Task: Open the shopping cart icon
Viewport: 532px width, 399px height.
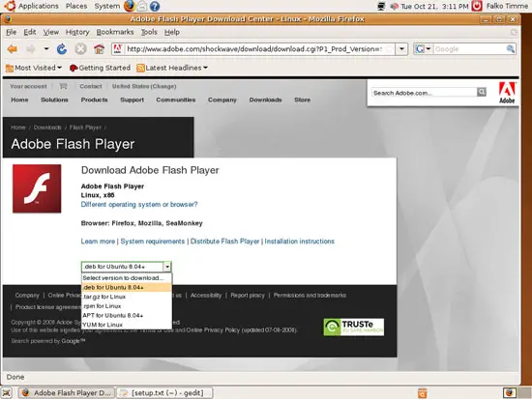Action: click(x=63, y=86)
